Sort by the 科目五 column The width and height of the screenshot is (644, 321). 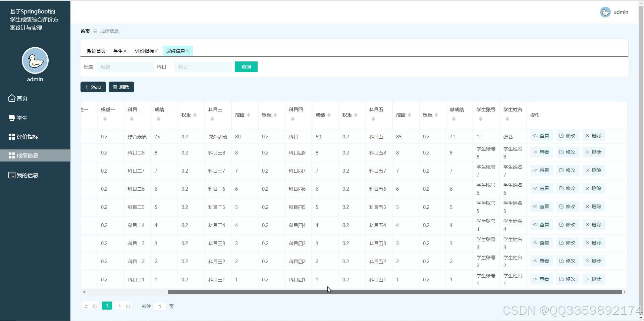pyautogui.click(x=373, y=119)
